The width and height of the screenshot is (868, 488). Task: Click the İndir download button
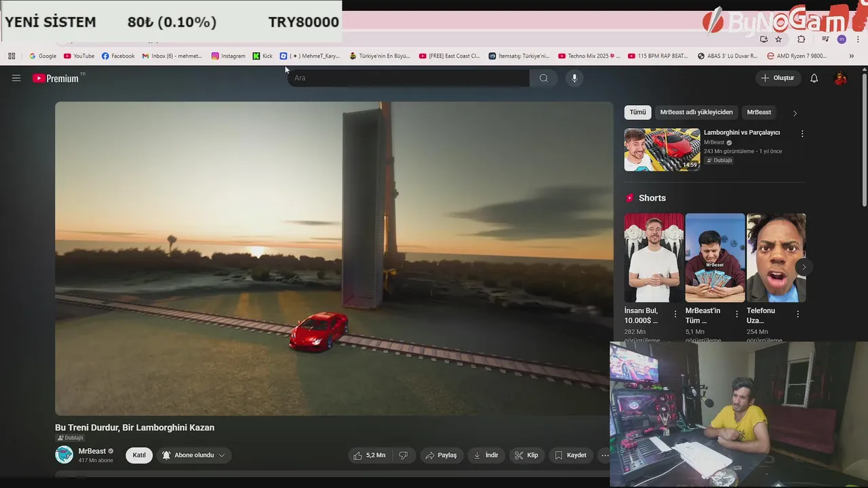486,455
